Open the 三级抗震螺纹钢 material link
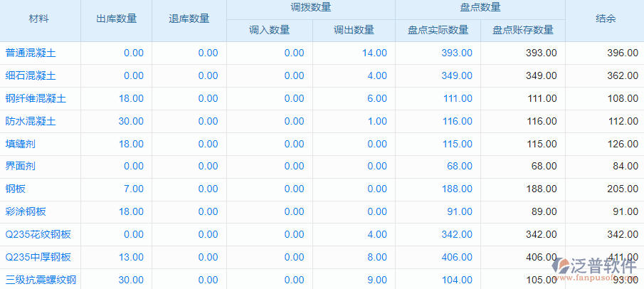Image resolution: width=644 pixels, height=289 pixels. (x=41, y=280)
